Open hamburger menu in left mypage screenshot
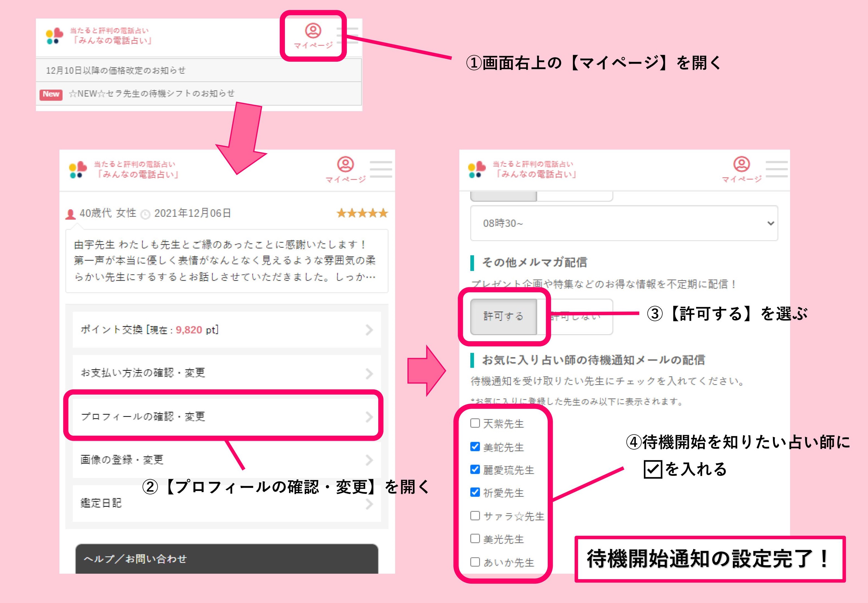The image size is (868, 603). [x=381, y=169]
